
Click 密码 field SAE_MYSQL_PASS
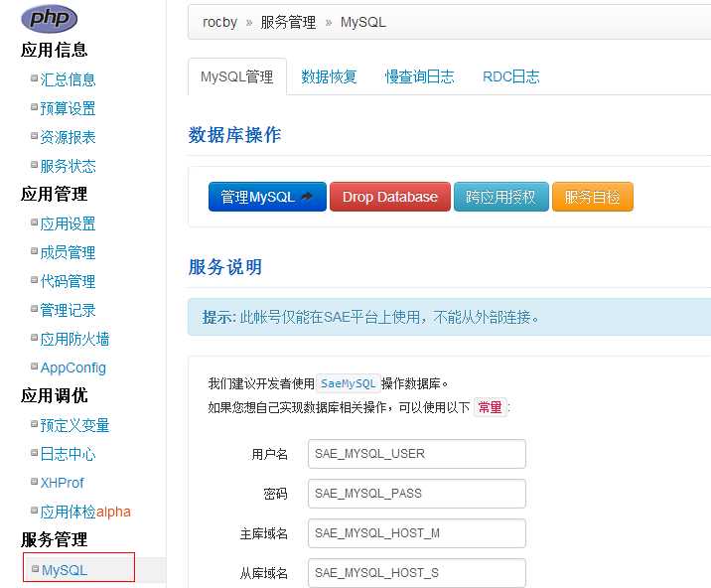click(x=417, y=494)
